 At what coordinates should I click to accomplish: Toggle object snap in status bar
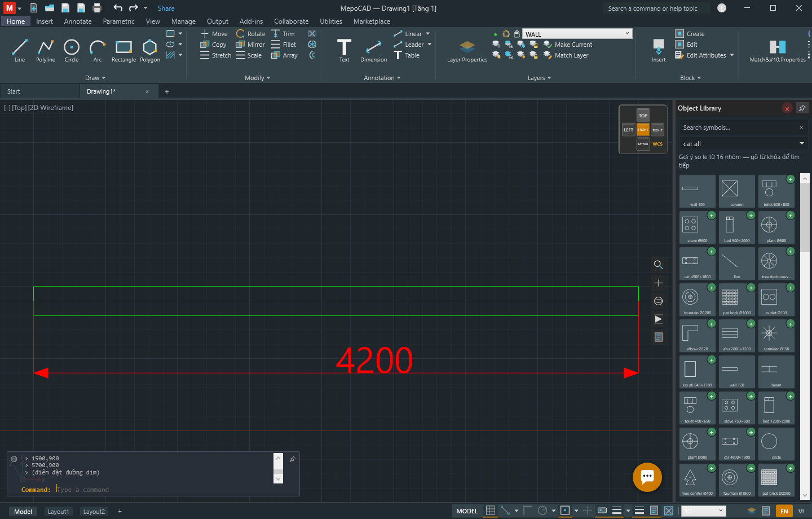pyautogui.click(x=565, y=511)
